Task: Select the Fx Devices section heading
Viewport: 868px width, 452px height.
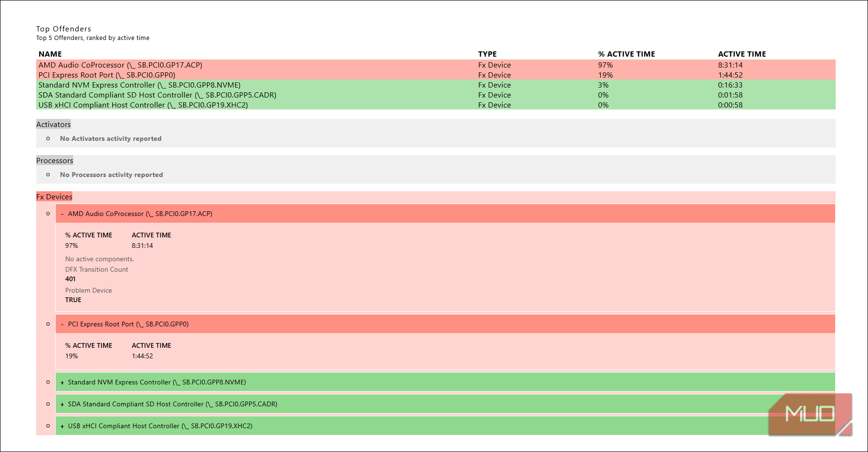Action: pyautogui.click(x=54, y=197)
